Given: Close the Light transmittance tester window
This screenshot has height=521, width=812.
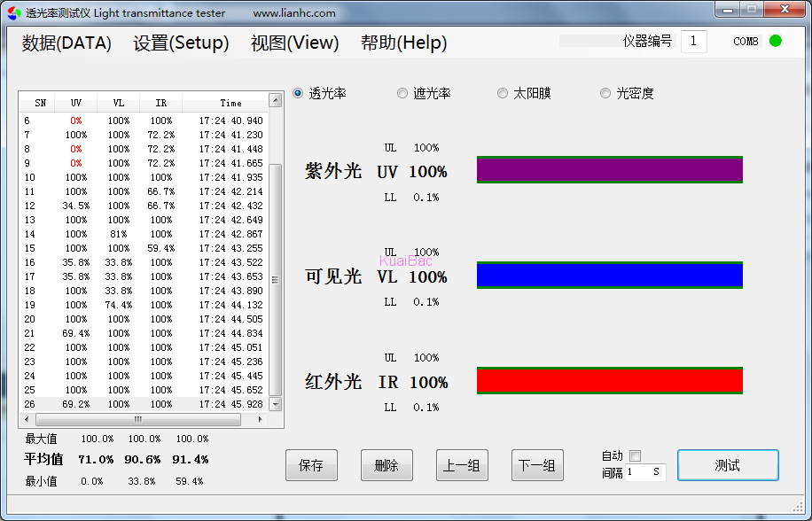Looking at the screenshot, I should [785, 10].
